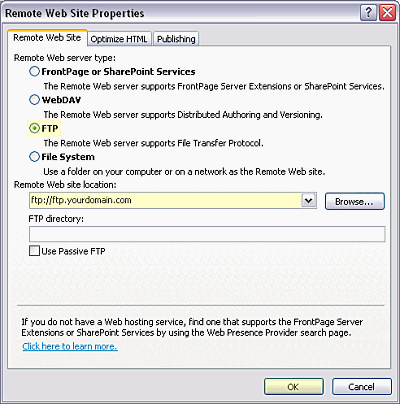Viewport: 400px width, 404px height.
Task: Confirm settings with the OK button
Action: [294, 387]
